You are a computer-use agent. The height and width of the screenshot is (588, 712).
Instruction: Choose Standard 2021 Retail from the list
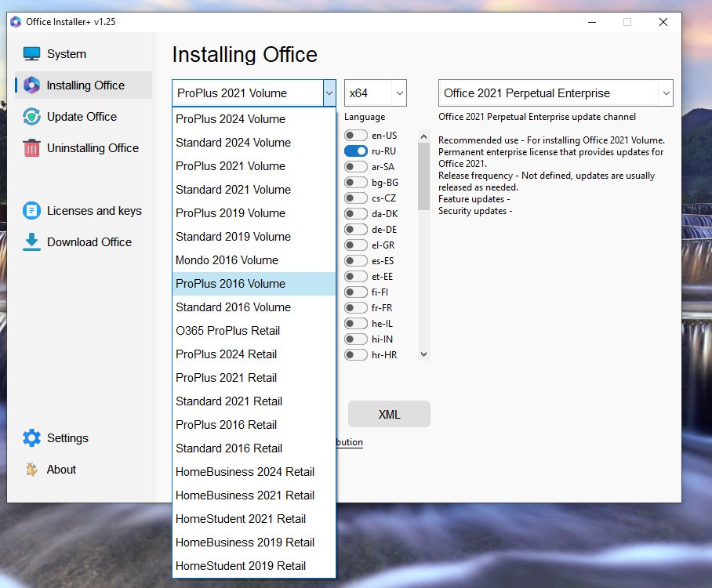click(x=254, y=401)
